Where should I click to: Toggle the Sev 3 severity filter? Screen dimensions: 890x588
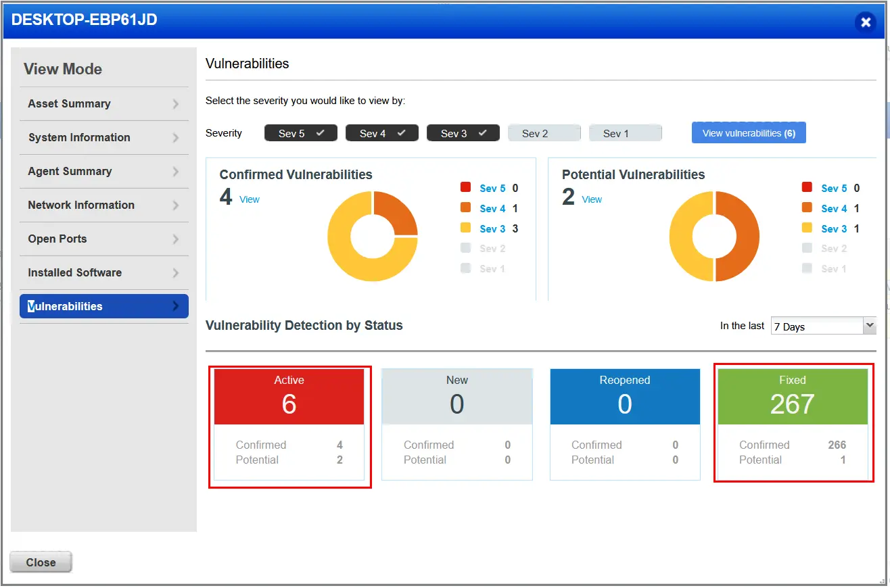point(463,133)
